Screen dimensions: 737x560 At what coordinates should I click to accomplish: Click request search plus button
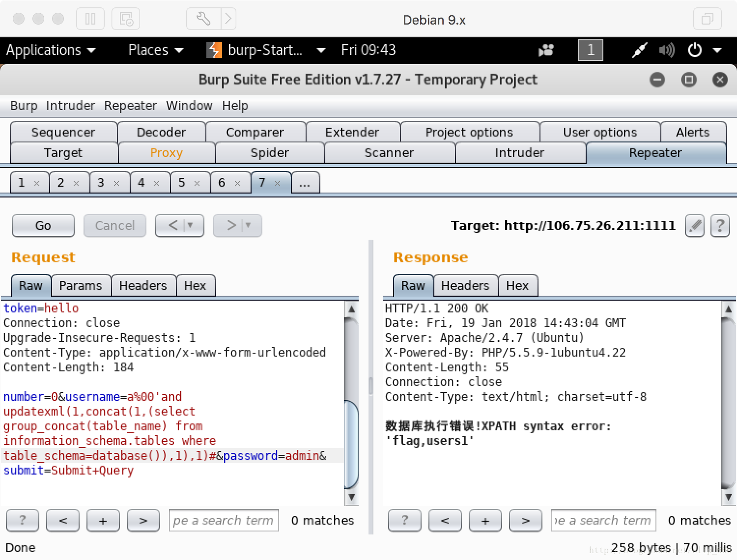[x=103, y=520]
